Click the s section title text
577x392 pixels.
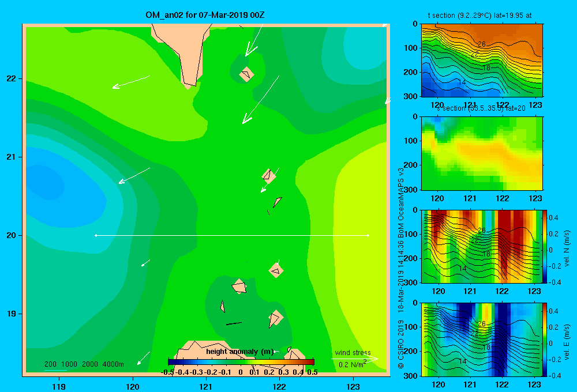coord(481,108)
